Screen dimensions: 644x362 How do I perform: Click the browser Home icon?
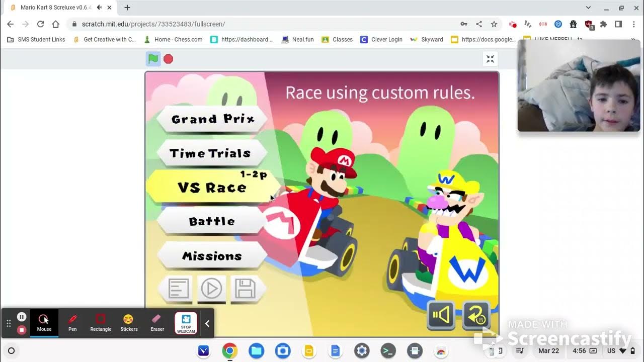tap(56, 24)
